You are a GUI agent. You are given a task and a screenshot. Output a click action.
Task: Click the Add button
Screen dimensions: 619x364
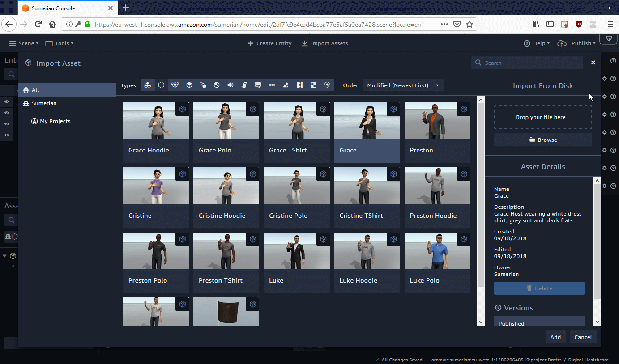(555, 337)
